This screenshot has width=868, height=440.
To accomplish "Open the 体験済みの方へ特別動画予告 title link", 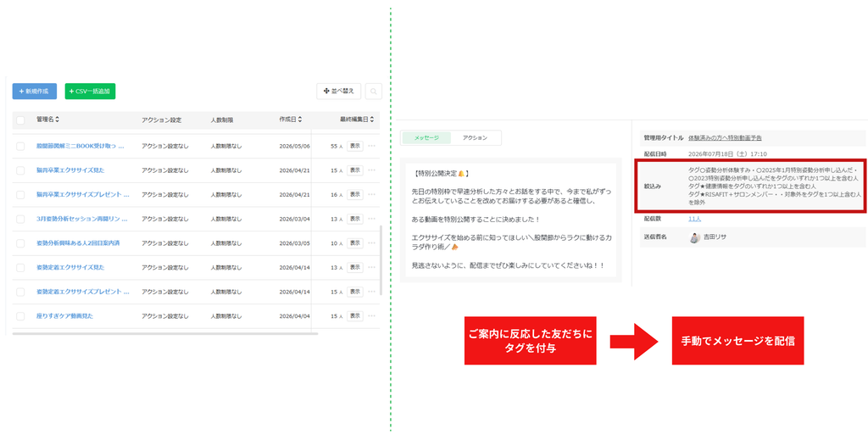I will coord(725,138).
